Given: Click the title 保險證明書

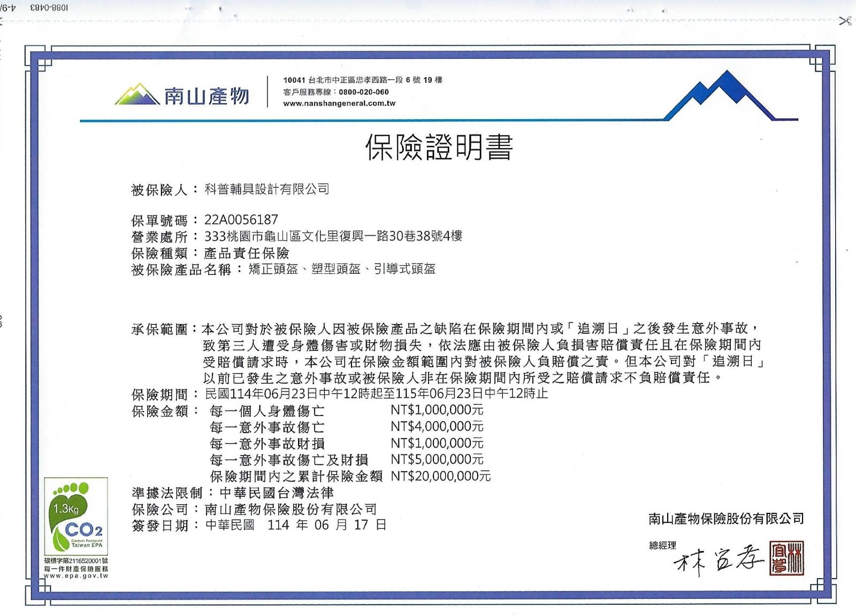Looking at the screenshot, I should (x=439, y=147).
